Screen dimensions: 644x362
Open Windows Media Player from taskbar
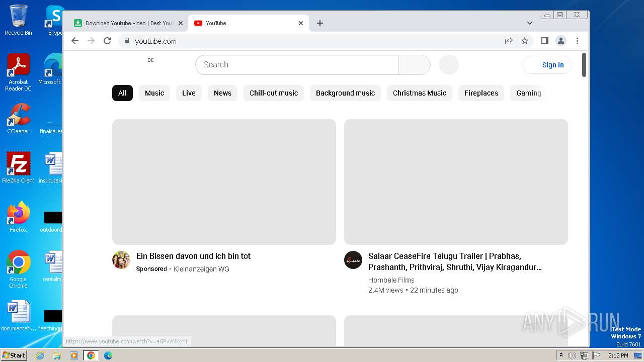(74, 355)
